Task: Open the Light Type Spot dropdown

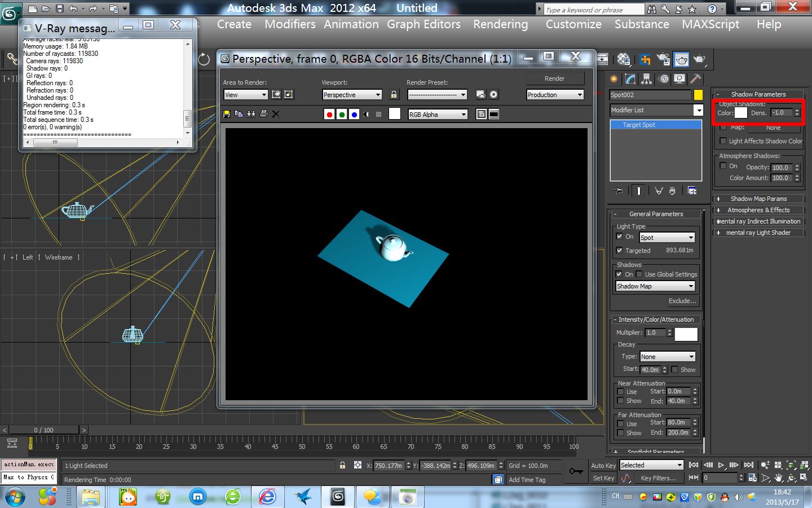Action: coord(667,237)
